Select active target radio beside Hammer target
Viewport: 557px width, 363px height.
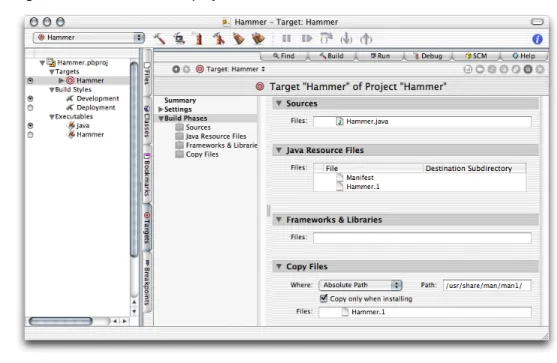click(30, 81)
